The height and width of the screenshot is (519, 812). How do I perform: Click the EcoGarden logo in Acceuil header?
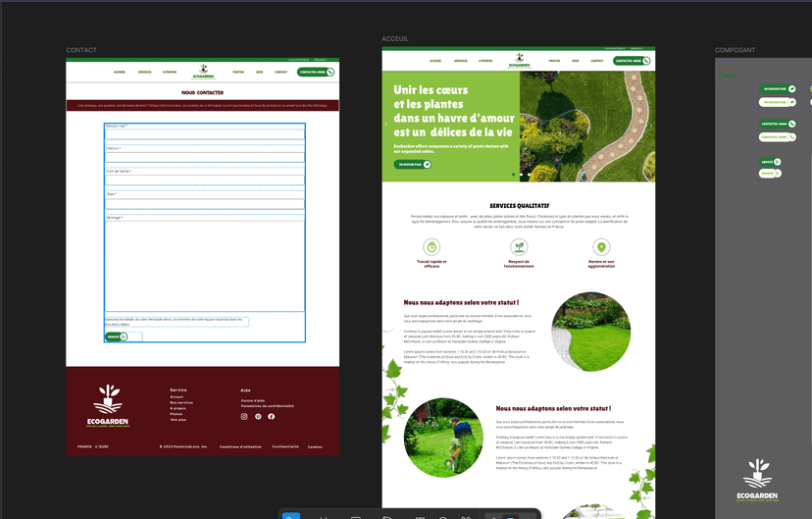[518, 61]
